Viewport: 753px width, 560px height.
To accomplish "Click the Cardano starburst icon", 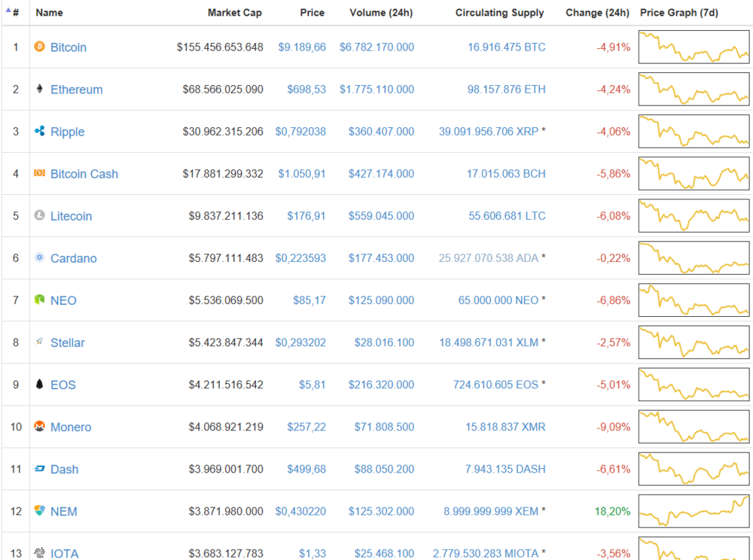I will [x=39, y=257].
